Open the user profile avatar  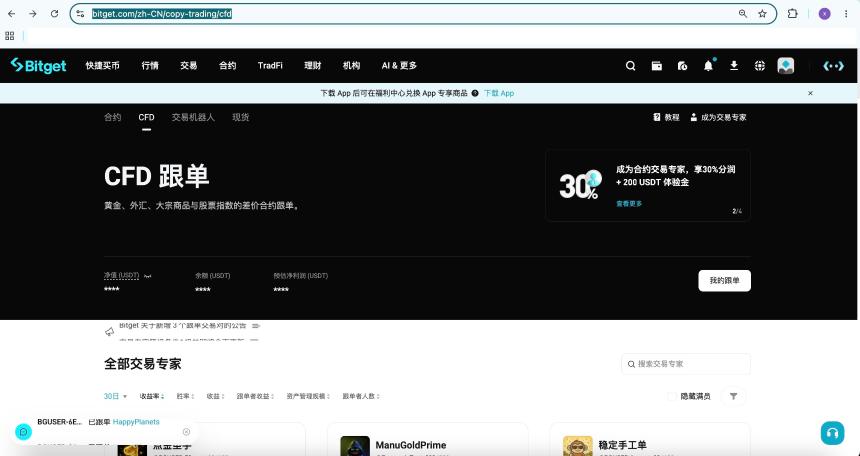pyautogui.click(x=786, y=66)
